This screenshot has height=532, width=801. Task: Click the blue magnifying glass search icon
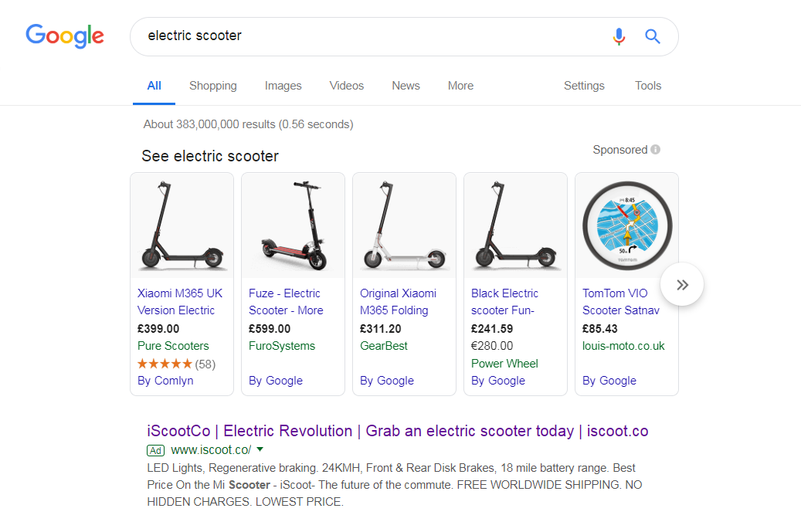(653, 37)
